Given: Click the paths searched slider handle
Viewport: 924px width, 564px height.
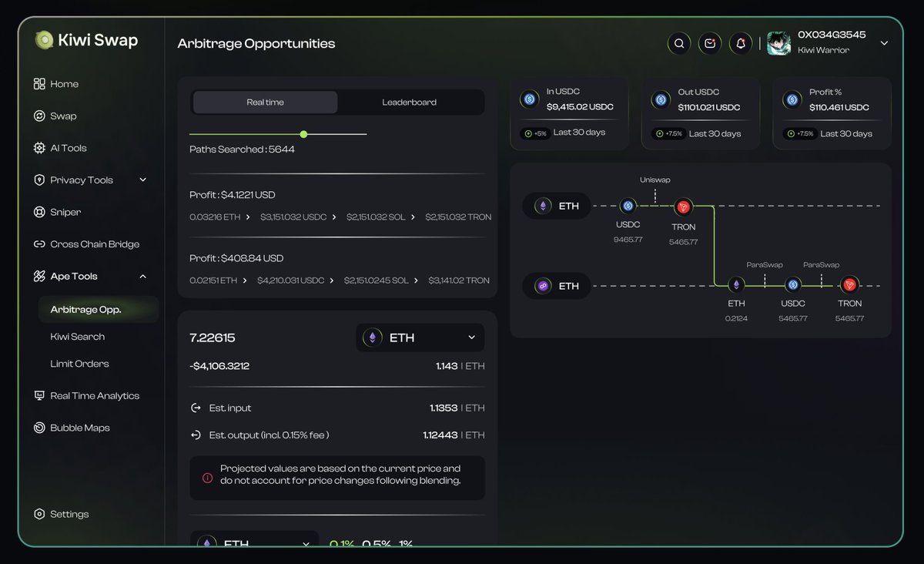Looking at the screenshot, I should coord(303,134).
